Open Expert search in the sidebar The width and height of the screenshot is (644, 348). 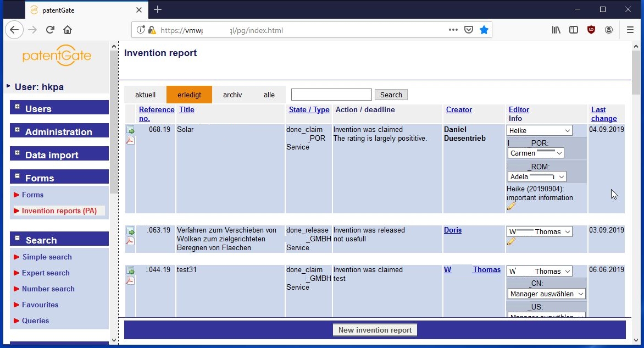pyautogui.click(x=46, y=273)
